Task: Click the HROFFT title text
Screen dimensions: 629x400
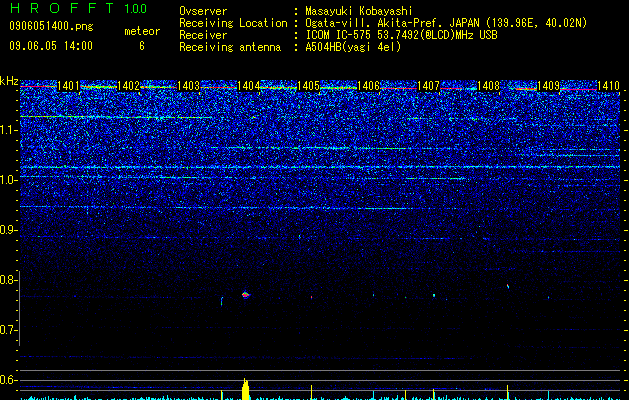Action: click(62, 8)
